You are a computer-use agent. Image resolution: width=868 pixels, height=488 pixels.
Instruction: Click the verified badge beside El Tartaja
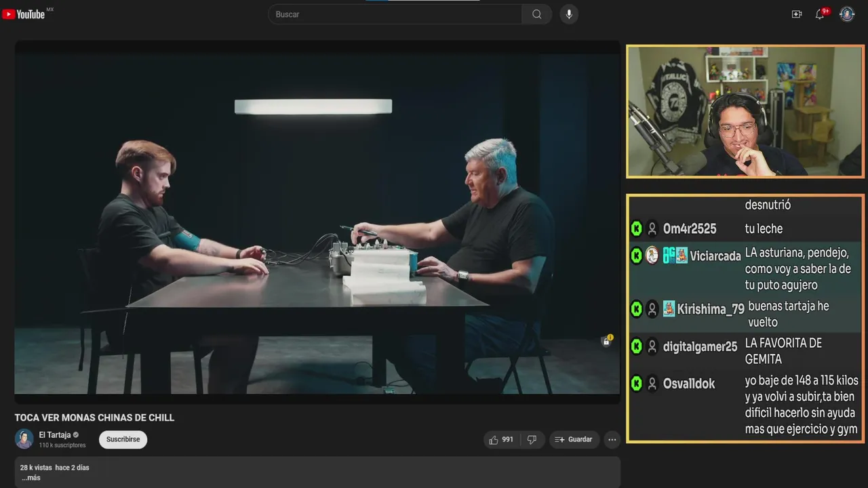coord(76,435)
